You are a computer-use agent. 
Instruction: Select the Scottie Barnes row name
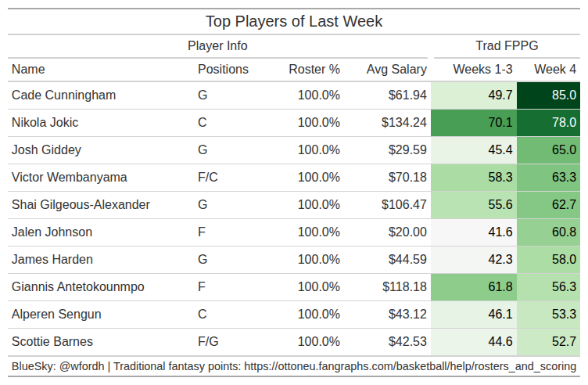click(x=52, y=342)
